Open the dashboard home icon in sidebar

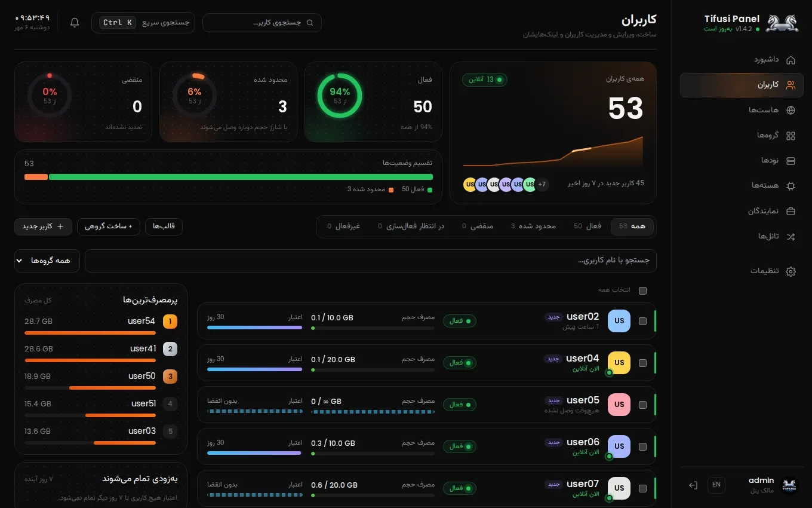[x=791, y=60]
